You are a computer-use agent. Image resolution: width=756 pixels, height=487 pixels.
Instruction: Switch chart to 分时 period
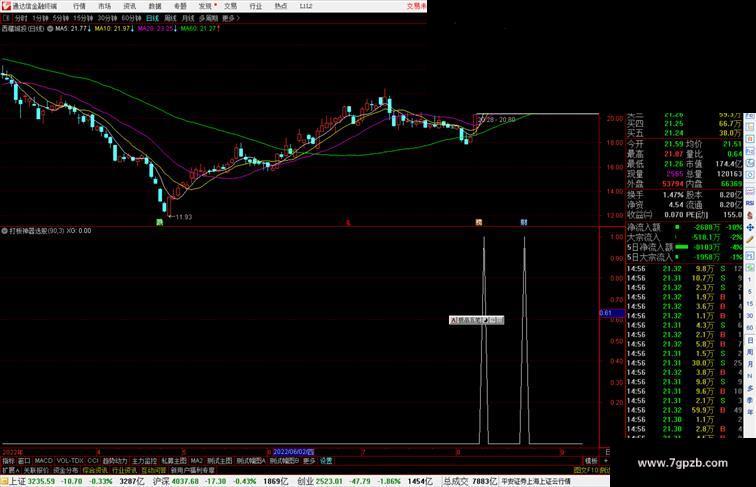pos(21,18)
